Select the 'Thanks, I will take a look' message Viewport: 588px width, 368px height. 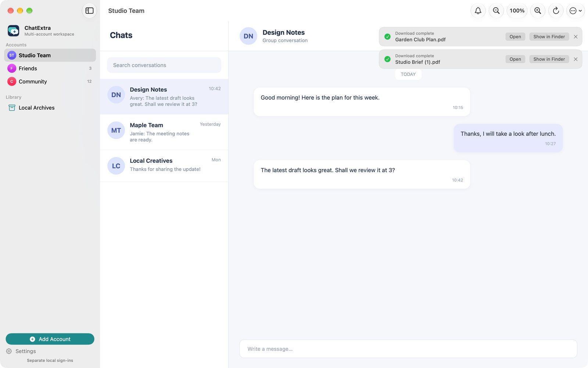(508, 138)
